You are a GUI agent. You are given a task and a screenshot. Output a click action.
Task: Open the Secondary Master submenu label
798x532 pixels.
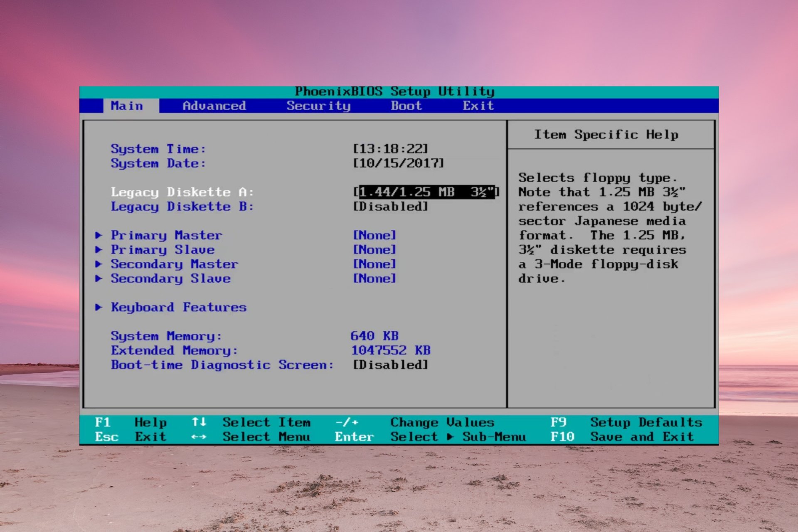click(x=174, y=264)
